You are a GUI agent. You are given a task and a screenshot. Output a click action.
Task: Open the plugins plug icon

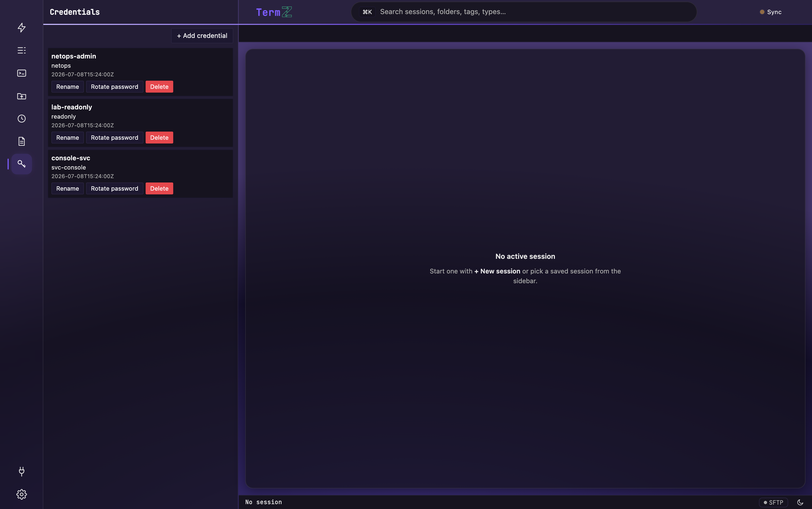coord(22,471)
